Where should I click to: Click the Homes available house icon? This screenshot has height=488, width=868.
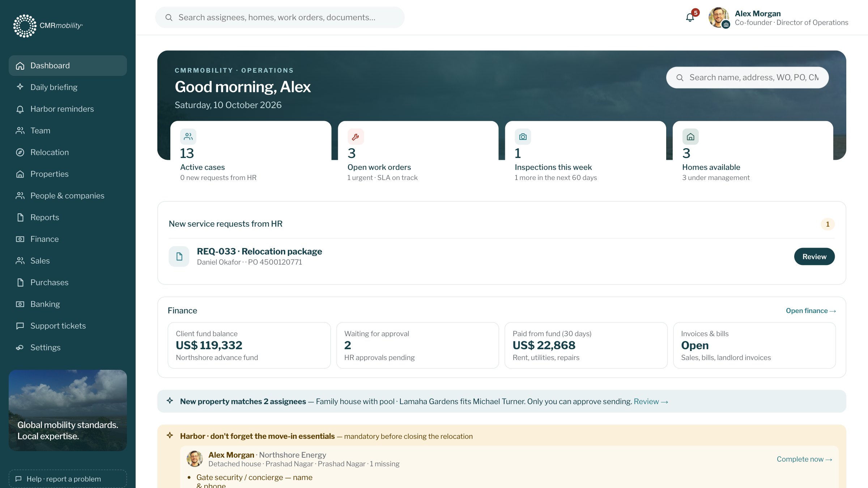[x=690, y=137]
